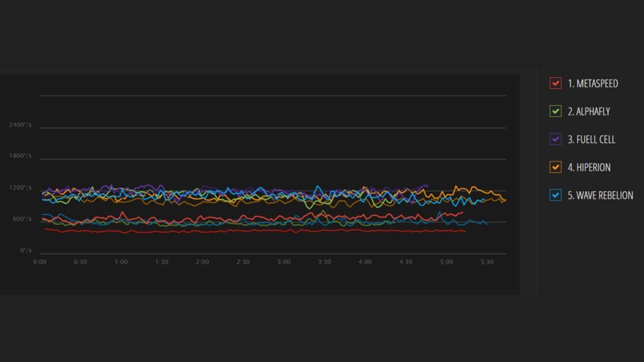Screen dimensions: 644x362
Task: Disable the purple Fuell Cell checkbox
Action: point(555,140)
